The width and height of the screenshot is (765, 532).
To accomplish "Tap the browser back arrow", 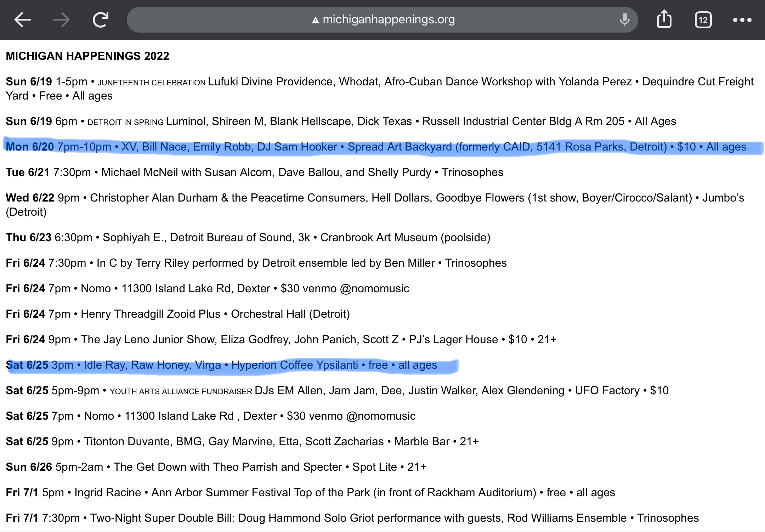I will coord(23,20).
